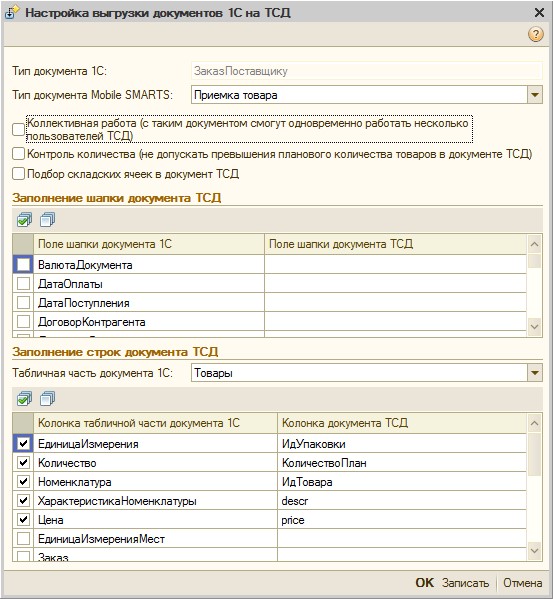Select the ЕдиницаИзмерения cell
The image size is (553, 599).
155,444
